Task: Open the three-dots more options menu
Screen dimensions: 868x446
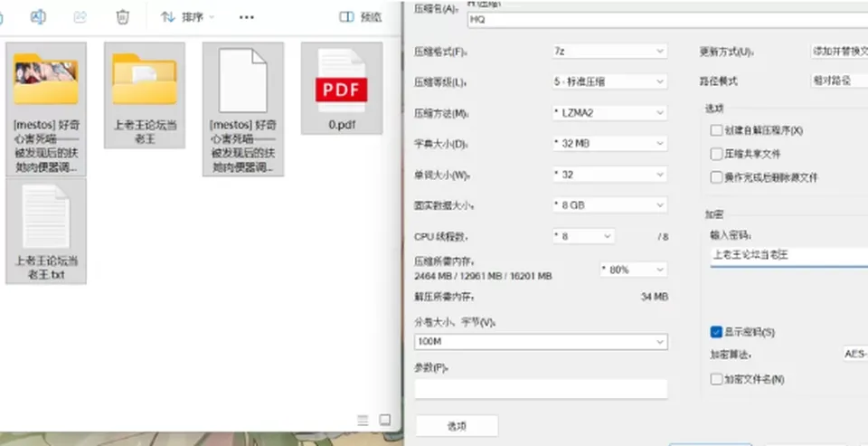Action: 246,17
